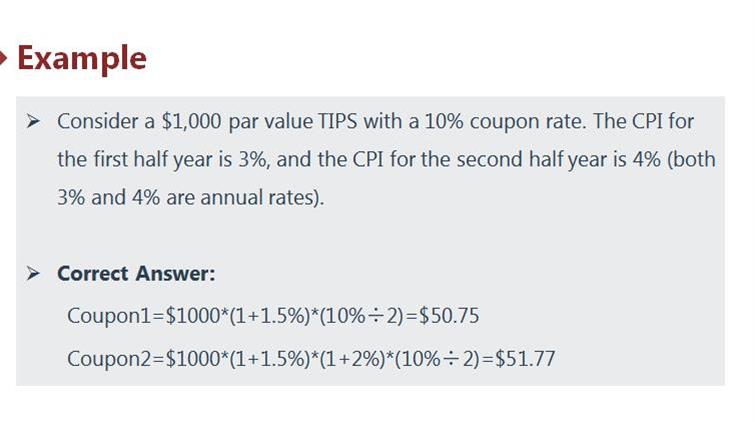Click the '$1,000' par value text
The image size is (755, 422).
point(191,122)
